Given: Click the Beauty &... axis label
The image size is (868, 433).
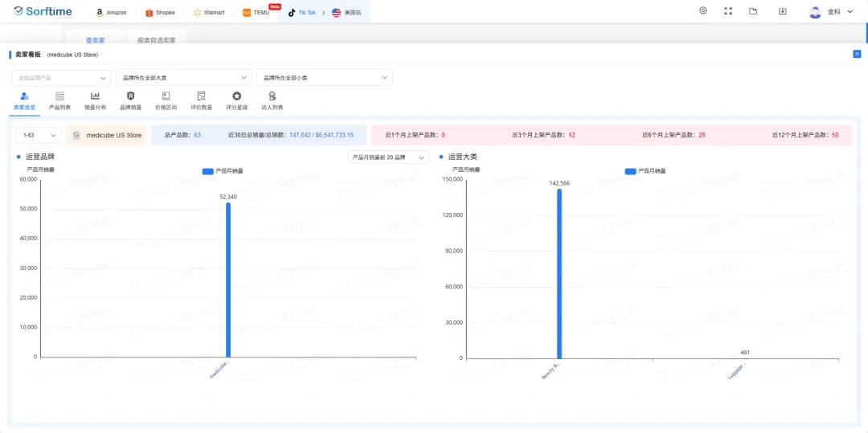Looking at the screenshot, I should pyautogui.click(x=551, y=370).
